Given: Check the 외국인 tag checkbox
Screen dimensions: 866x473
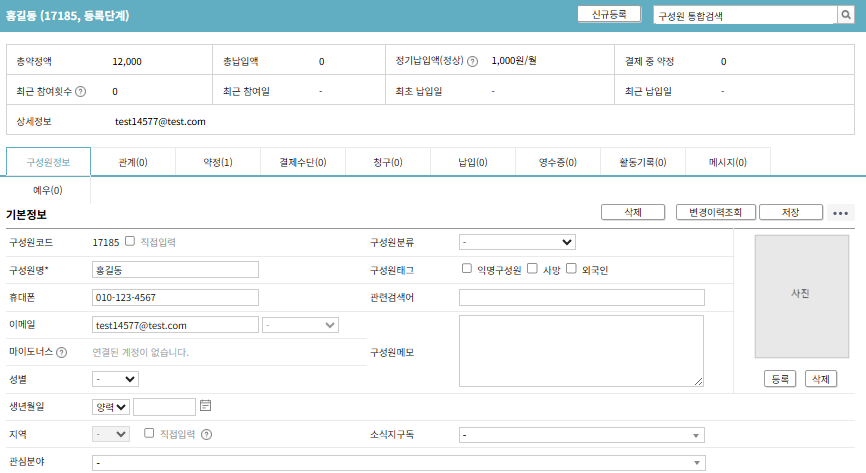Looking at the screenshot, I should pos(572,268).
